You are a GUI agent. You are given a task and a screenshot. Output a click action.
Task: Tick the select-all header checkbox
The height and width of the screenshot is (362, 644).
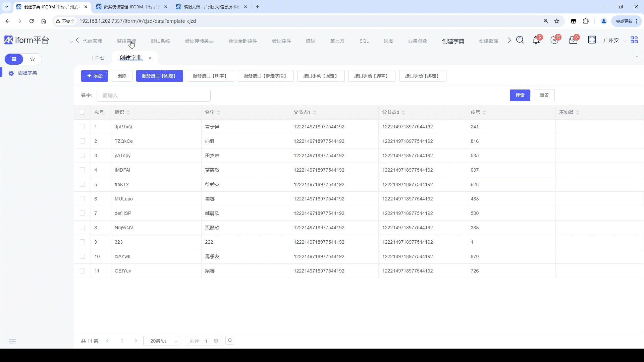(83, 112)
